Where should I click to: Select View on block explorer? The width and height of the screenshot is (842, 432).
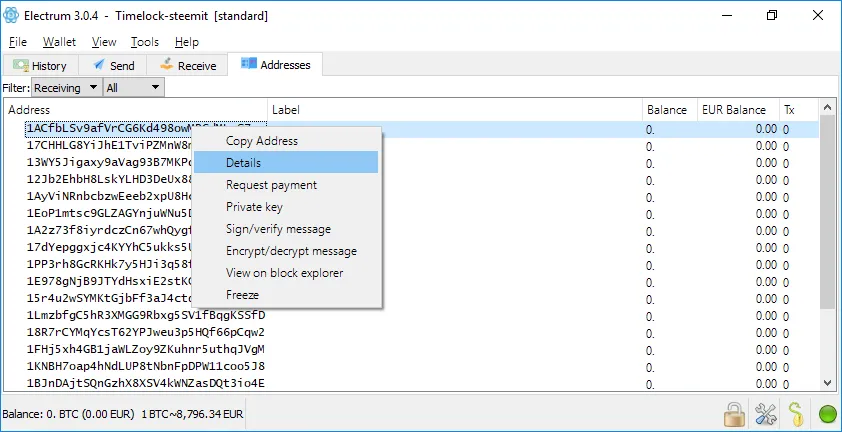(x=286, y=273)
